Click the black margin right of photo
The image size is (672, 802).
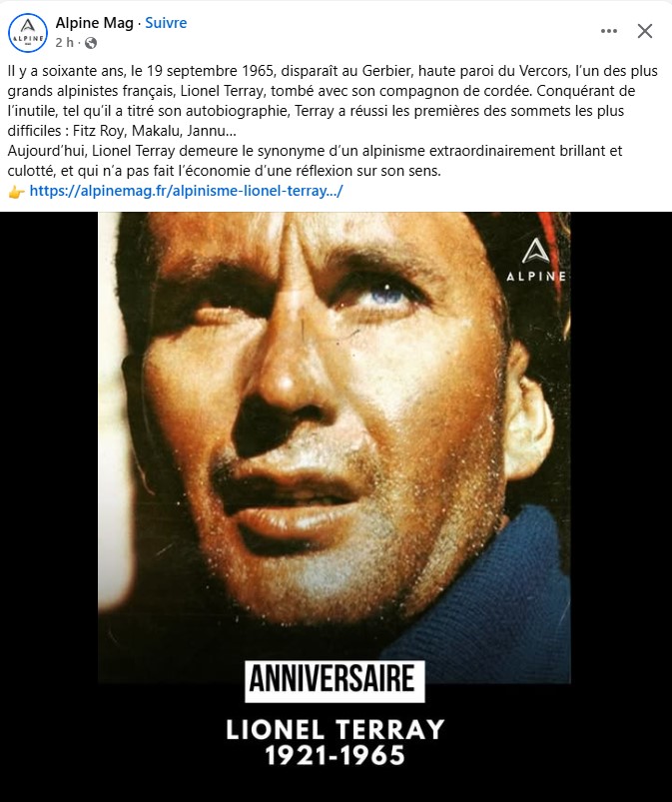click(621, 506)
